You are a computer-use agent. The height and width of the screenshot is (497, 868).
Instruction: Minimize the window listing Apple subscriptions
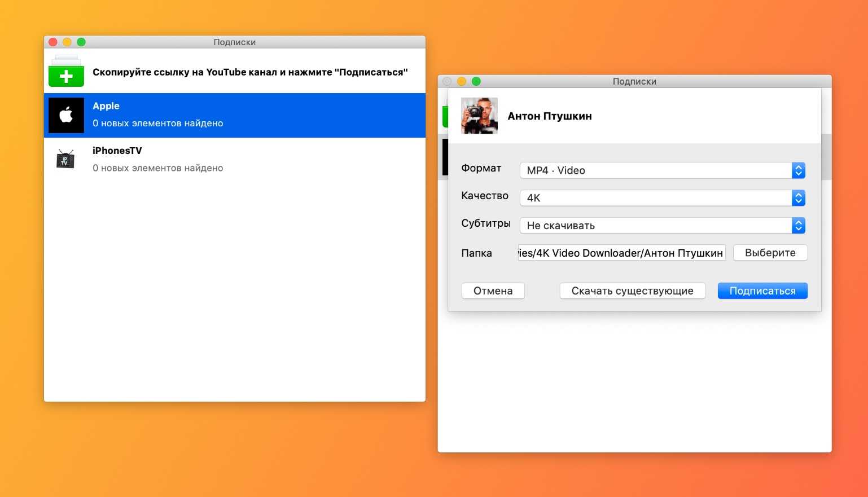pyautogui.click(x=67, y=42)
